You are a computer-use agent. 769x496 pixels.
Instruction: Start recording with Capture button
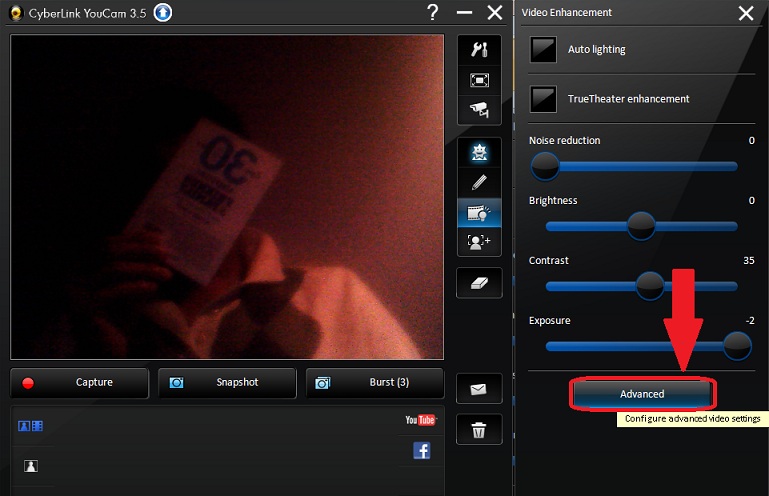point(79,382)
